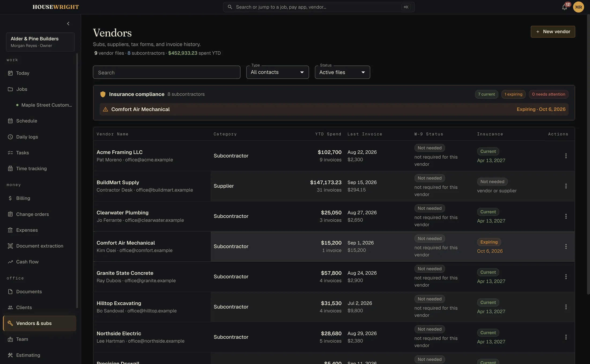The height and width of the screenshot is (364, 590).
Task: Click the Estimating tools icon
Action: [x=10, y=355]
